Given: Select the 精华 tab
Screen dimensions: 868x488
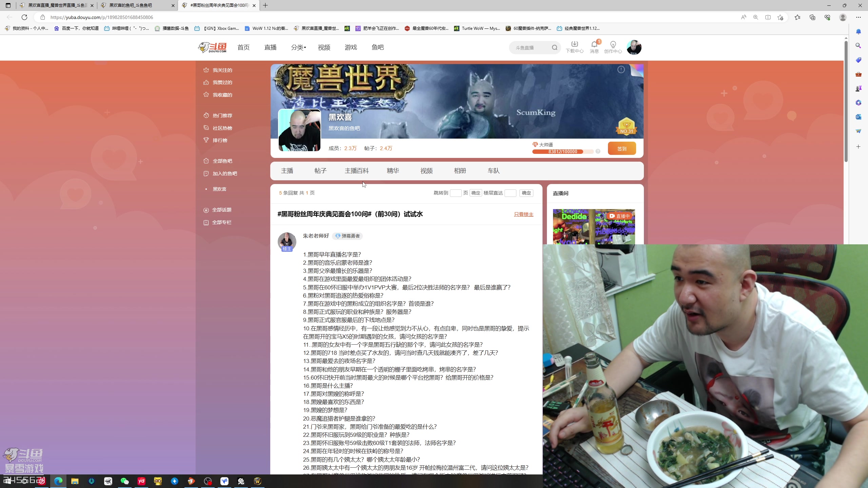Looking at the screenshot, I should pos(393,171).
